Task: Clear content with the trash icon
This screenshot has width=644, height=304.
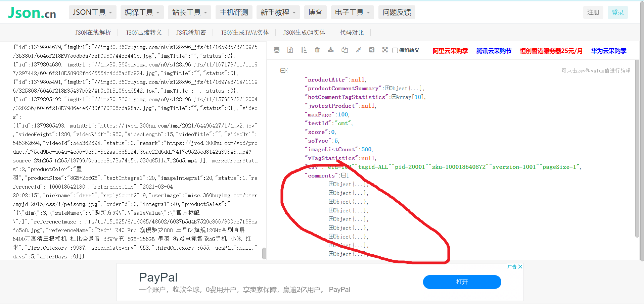Action: click(x=317, y=50)
